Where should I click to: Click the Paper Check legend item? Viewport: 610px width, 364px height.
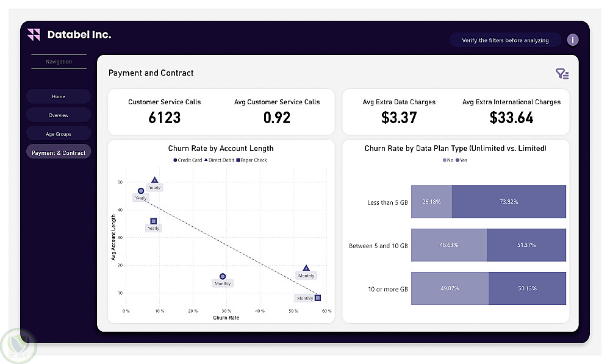point(252,160)
